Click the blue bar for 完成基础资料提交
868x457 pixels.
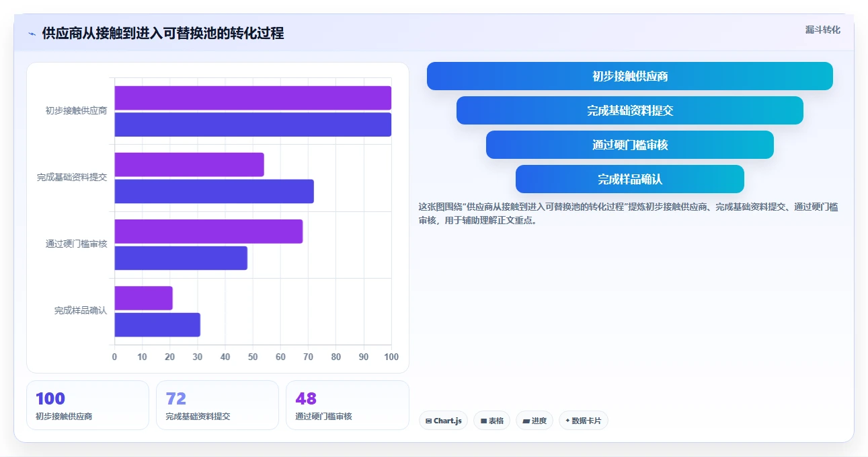tap(214, 191)
